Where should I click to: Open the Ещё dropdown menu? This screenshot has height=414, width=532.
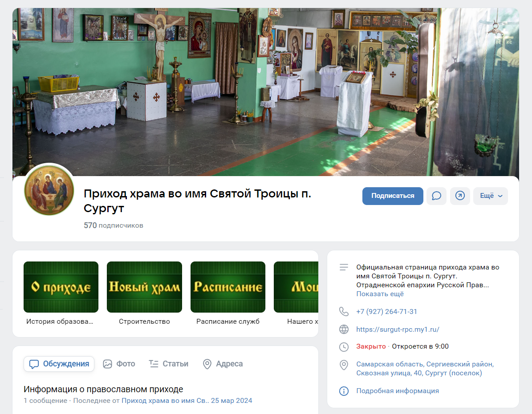tap(490, 196)
